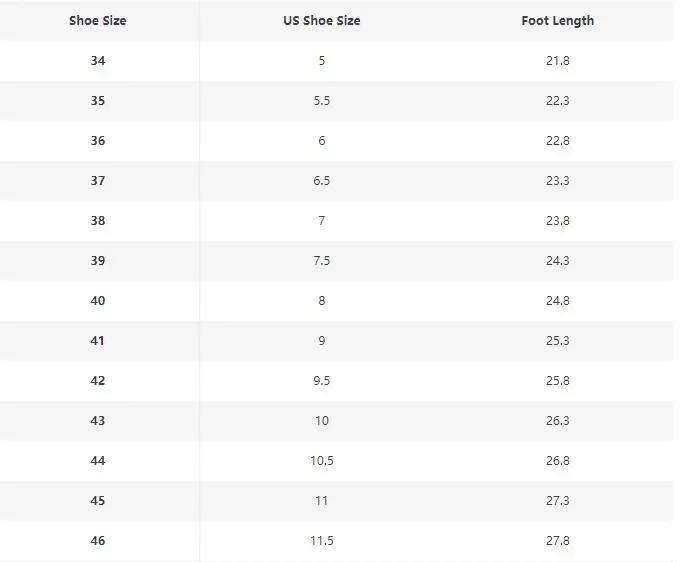
Task: Click the Shoe Size column header
Action: click(x=98, y=20)
